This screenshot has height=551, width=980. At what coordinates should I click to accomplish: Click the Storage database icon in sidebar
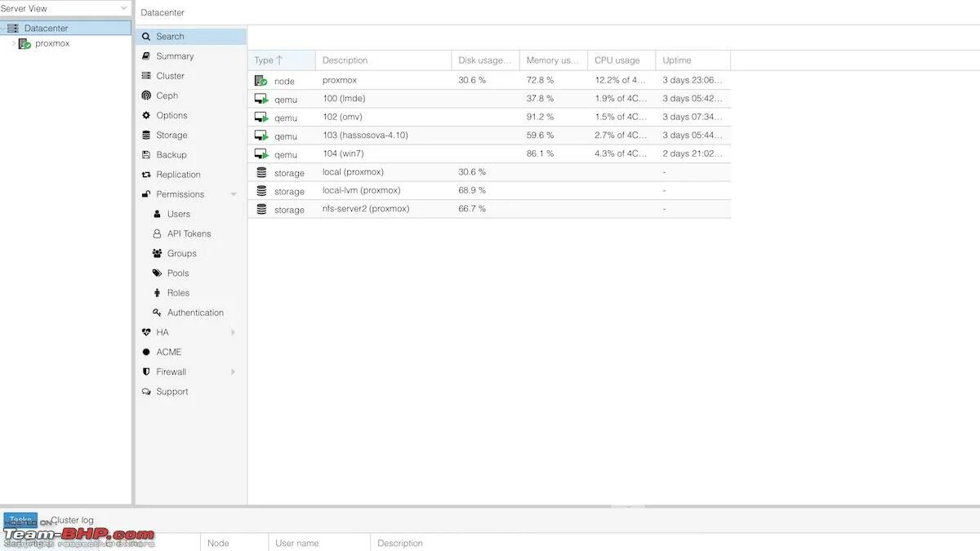(x=146, y=136)
